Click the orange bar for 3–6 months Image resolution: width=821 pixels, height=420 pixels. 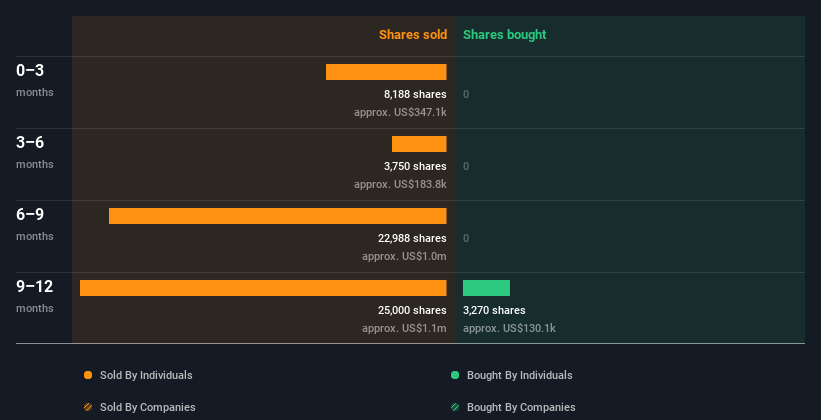(419, 144)
